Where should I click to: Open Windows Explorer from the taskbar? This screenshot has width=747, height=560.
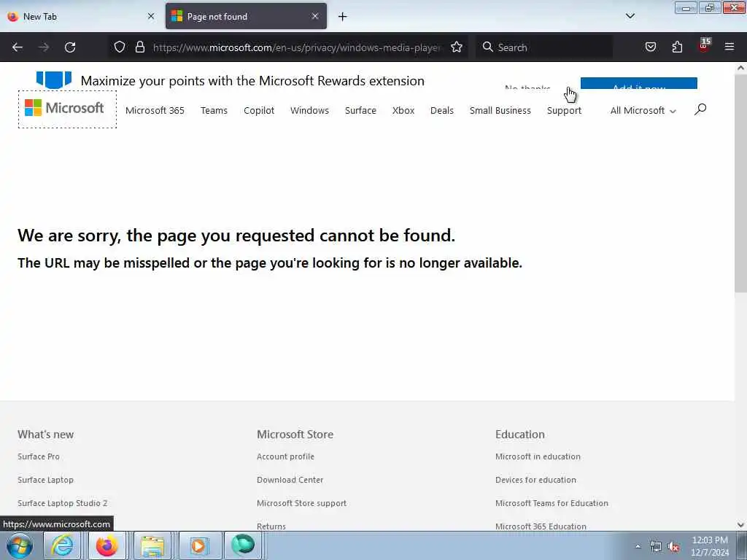click(x=152, y=545)
